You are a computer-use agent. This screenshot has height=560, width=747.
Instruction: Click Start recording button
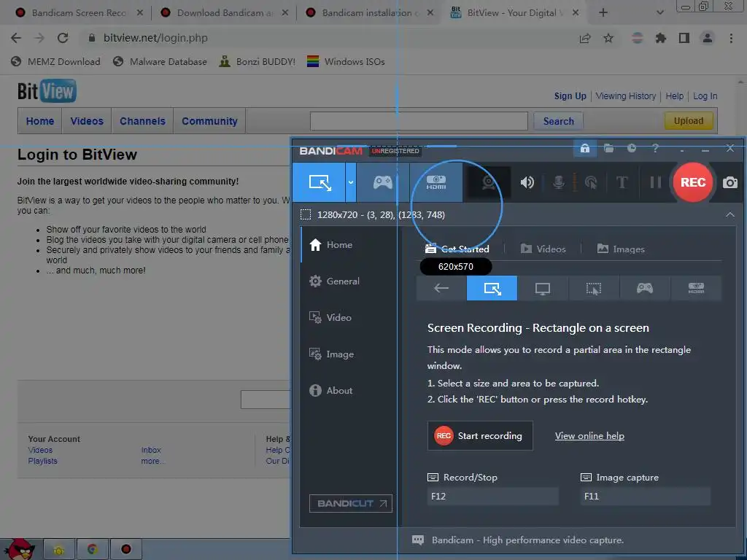point(480,436)
